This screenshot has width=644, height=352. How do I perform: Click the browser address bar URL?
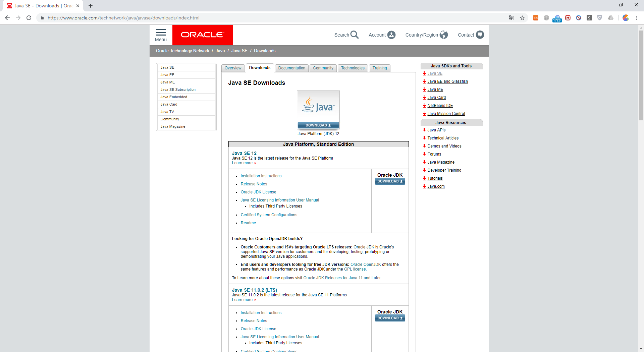point(123,18)
